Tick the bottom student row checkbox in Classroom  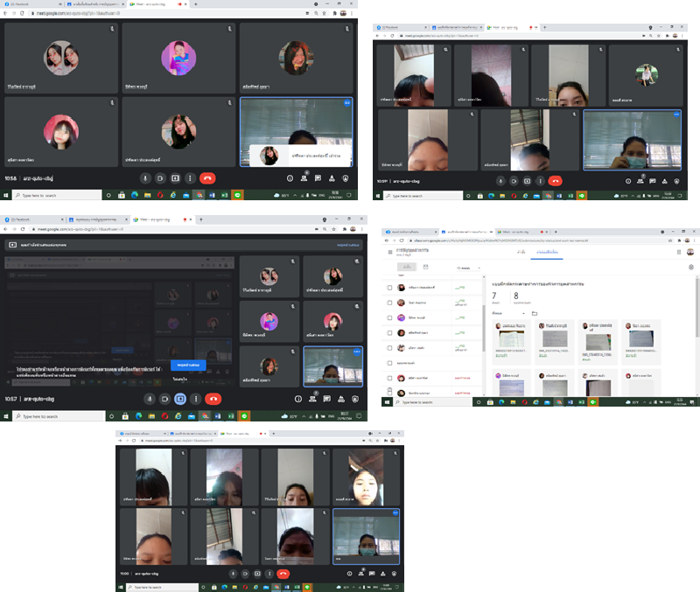(389, 394)
